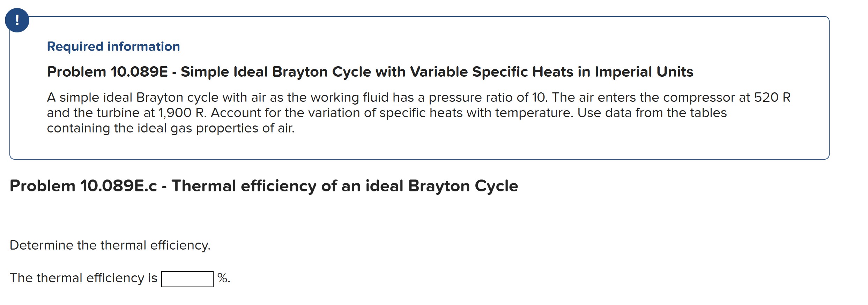The width and height of the screenshot is (868, 305).
Task: Click the phrase The thermal efficiency is
Action: 83,279
